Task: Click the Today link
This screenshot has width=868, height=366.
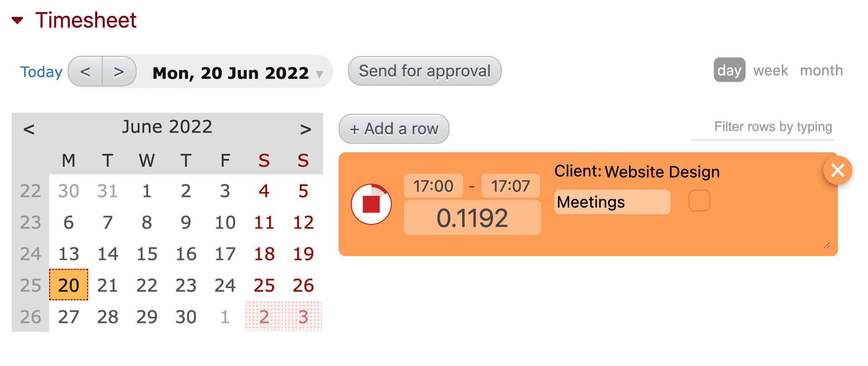Action: pyautogui.click(x=41, y=71)
